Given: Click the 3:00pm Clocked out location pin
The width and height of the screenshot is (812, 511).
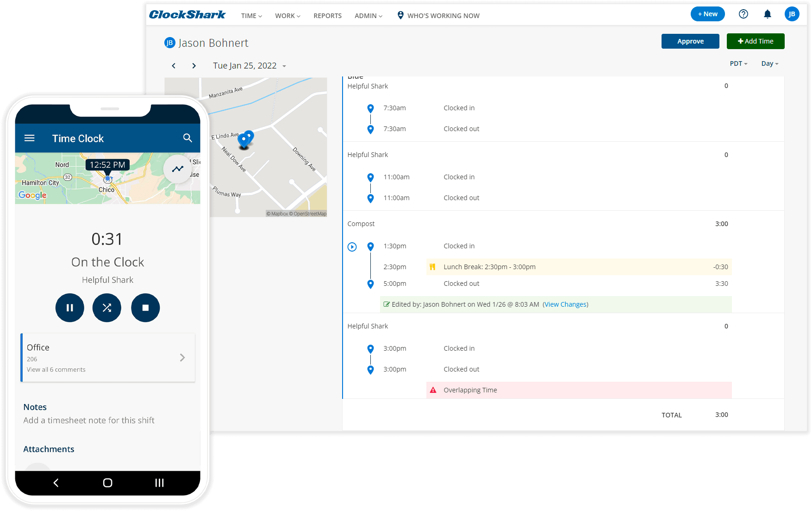Looking at the screenshot, I should click(370, 370).
